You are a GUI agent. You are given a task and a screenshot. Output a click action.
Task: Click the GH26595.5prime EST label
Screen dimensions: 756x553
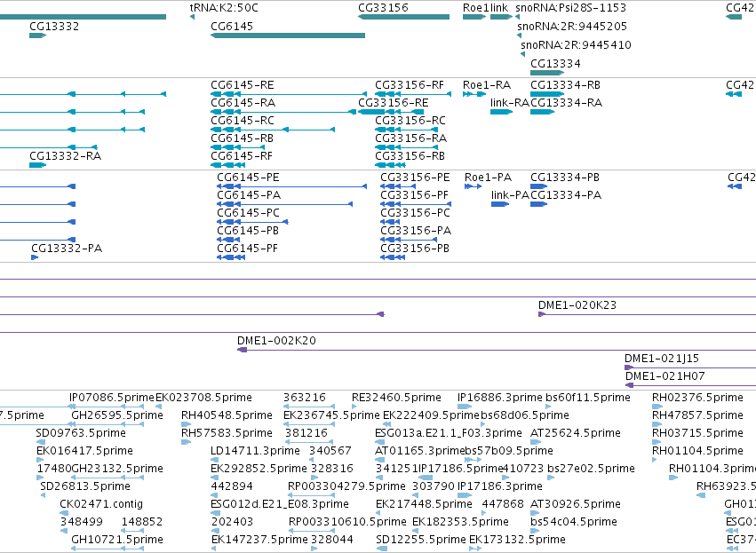pos(117,415)
